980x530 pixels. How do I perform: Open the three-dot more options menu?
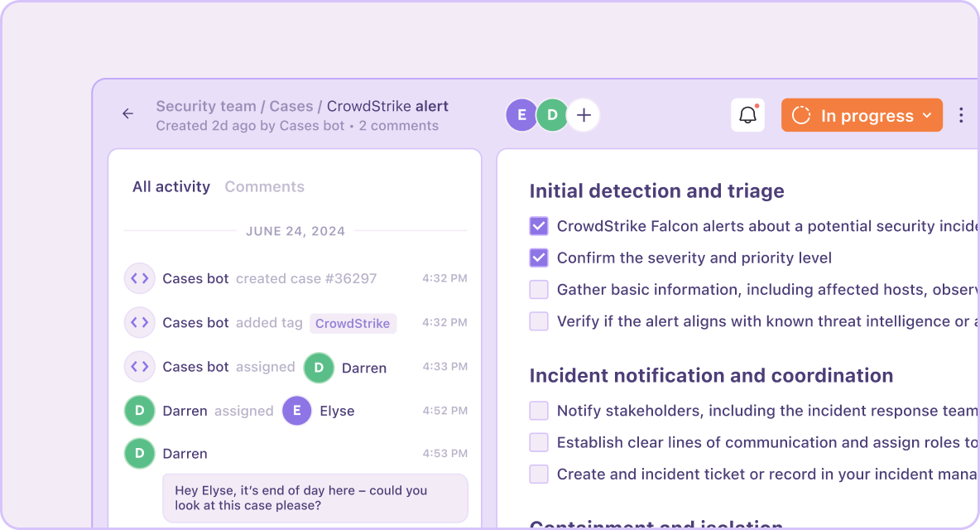point(961,115)
